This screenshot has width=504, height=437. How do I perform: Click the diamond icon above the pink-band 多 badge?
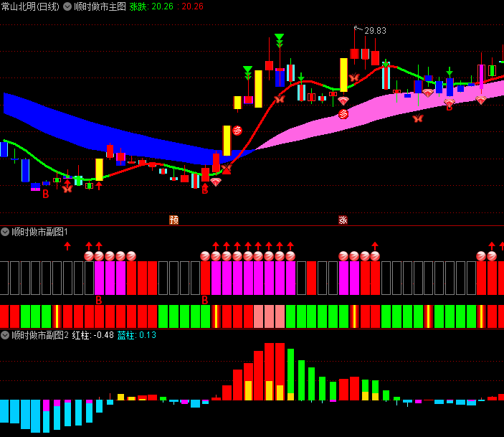[343, 101]
